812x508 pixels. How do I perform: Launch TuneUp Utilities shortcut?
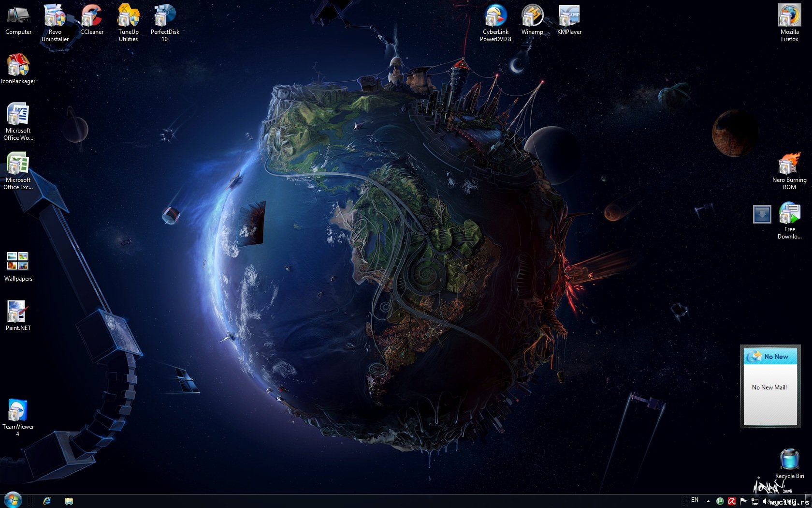129,23
